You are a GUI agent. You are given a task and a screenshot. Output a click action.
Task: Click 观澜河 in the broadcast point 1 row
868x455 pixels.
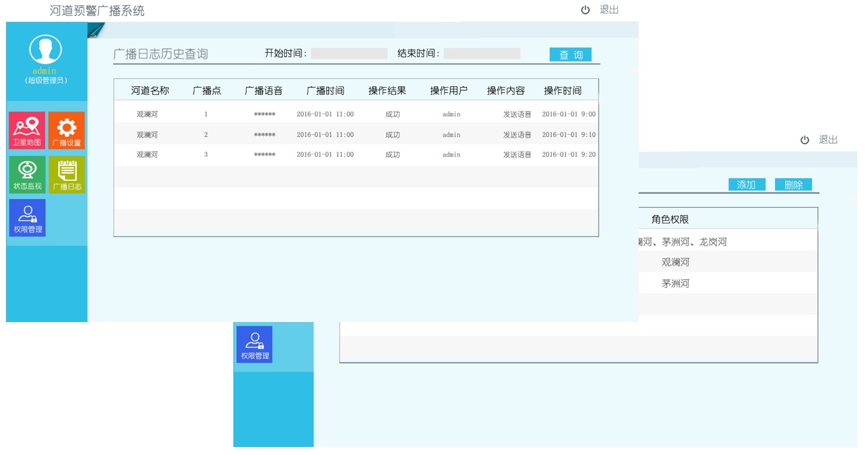click(x=147, y=114)
